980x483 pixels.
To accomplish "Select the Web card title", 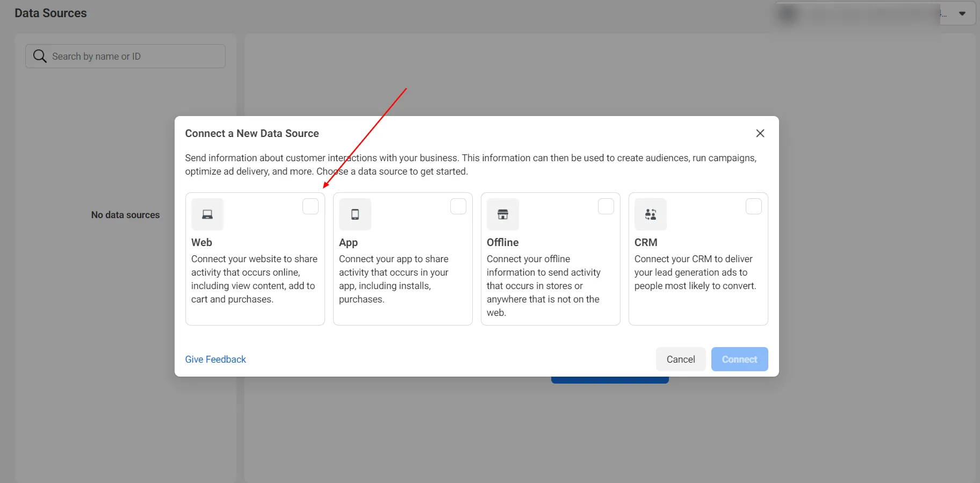I will pyautogui.click(x=201, y=242).
